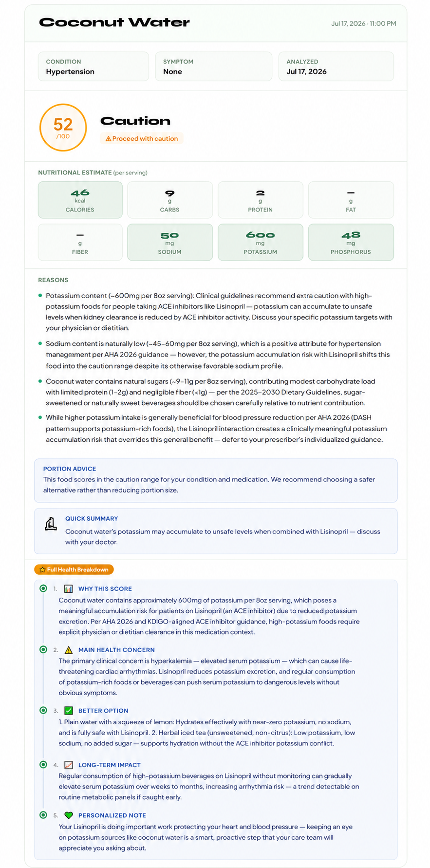This screenshot has width=430, height=868.
Task: Click the Main Health Concern heading
Action: click(x=116, y=650)
